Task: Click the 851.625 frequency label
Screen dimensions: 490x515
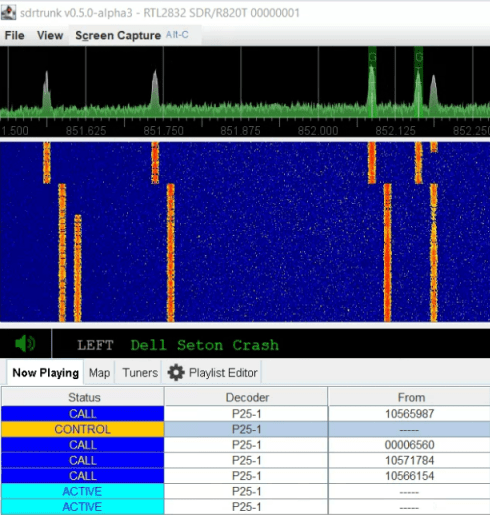Action: pyautogui.click(x=86, y=131)
